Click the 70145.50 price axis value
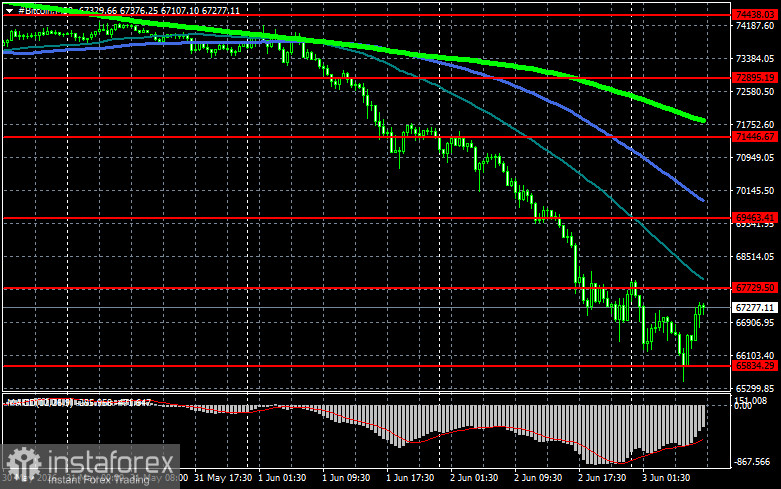Viewport: 781px width, 489px height. click(x=755, y=191)
